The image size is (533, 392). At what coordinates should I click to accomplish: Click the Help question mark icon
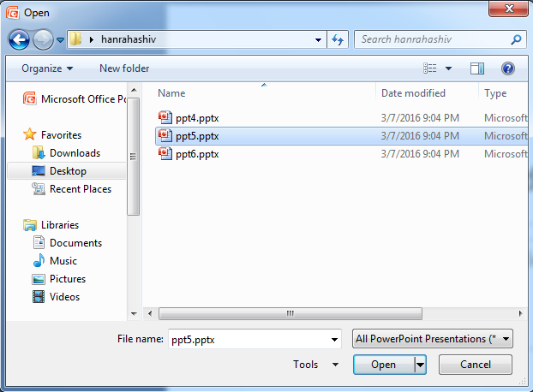507,68
